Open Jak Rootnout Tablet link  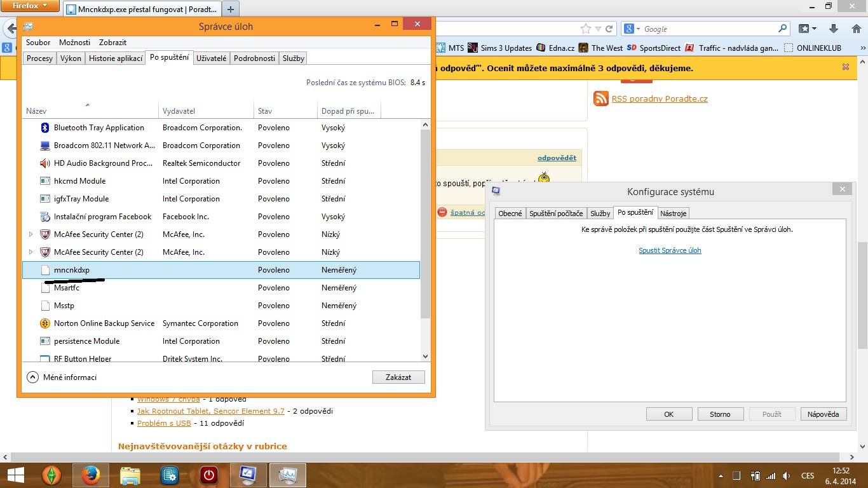tap(211, 411)
